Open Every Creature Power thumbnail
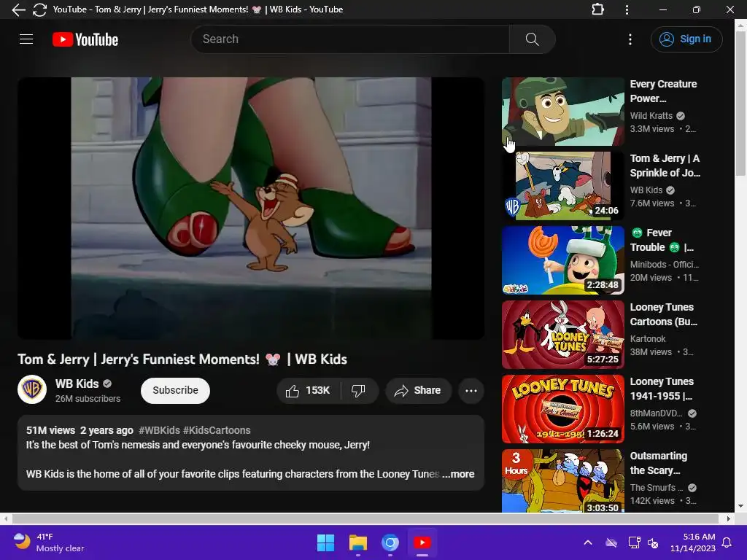 coord(562,112)
